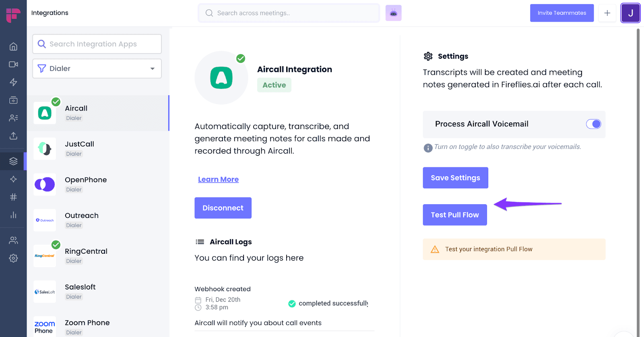Select Aircall in integrations list
The width and height of the screenshot is (644, 337).
98,113
